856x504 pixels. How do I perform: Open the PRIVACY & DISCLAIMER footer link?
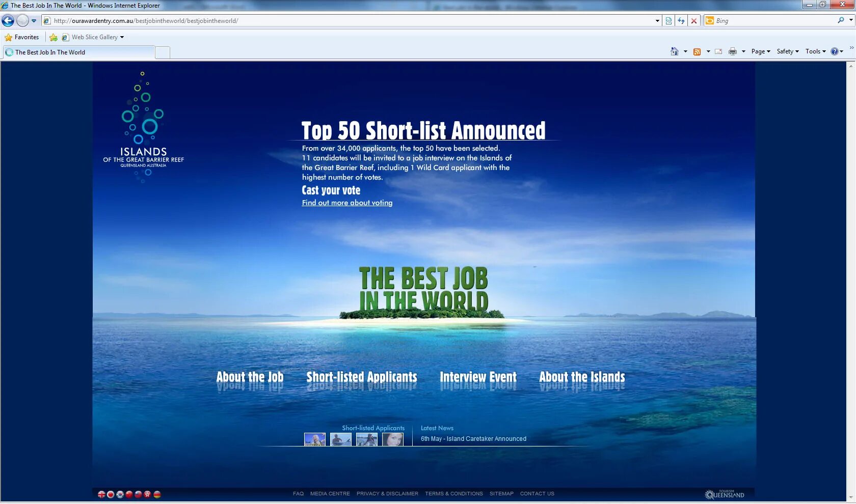coord(387,494)
